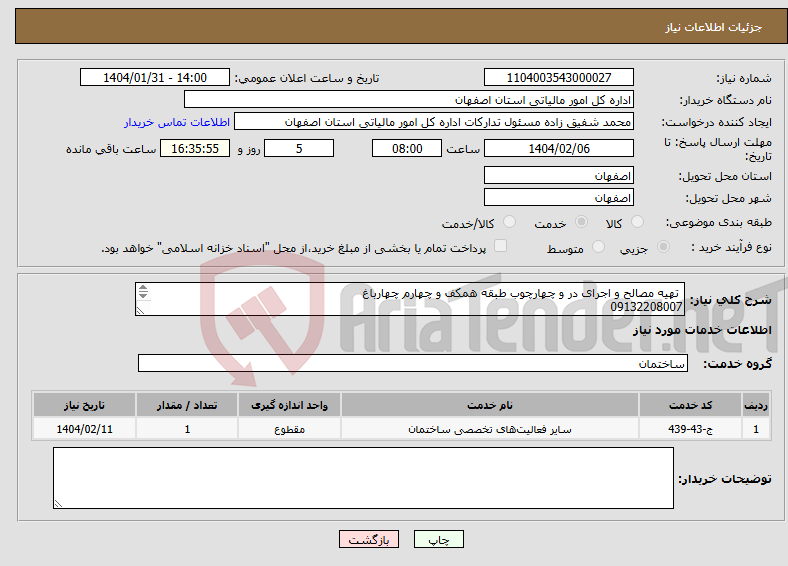Click the نام خدمت column header
The image size is (788, 566).
490,405
